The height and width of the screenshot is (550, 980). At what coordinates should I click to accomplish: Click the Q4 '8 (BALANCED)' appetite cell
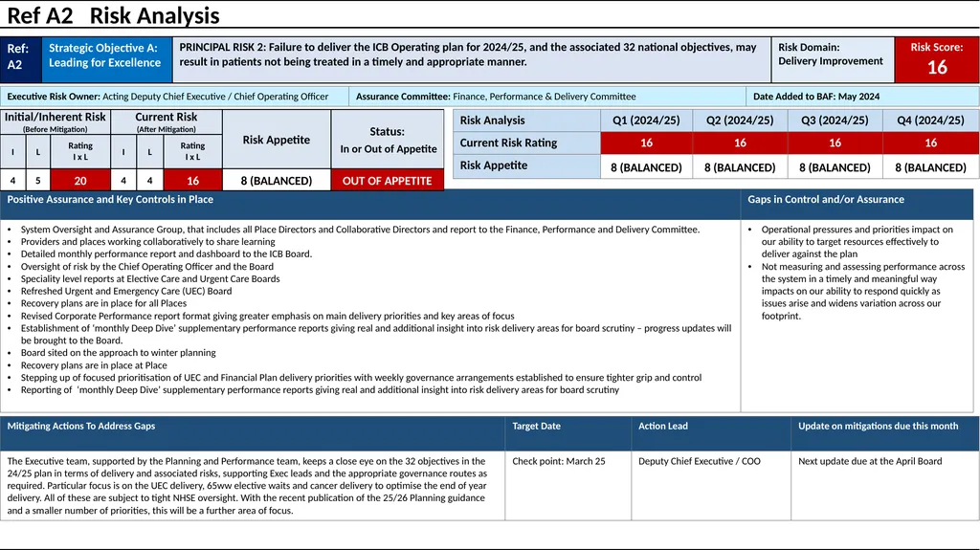pos(930,166)
